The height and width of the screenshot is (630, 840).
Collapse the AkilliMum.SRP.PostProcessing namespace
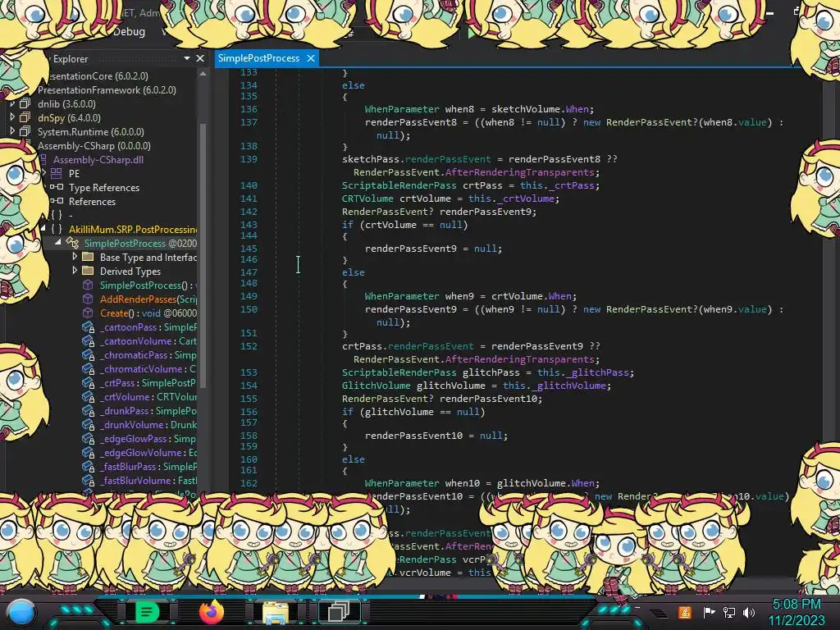[43, 229]
